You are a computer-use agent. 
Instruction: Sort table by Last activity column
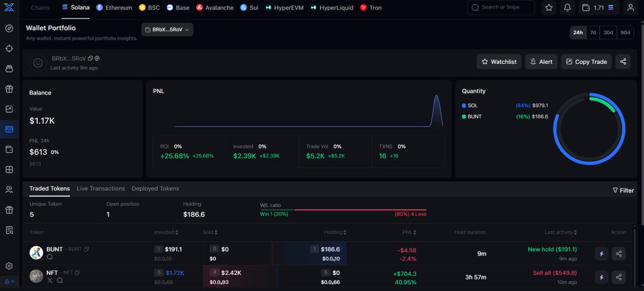click(x=560, y=232)
